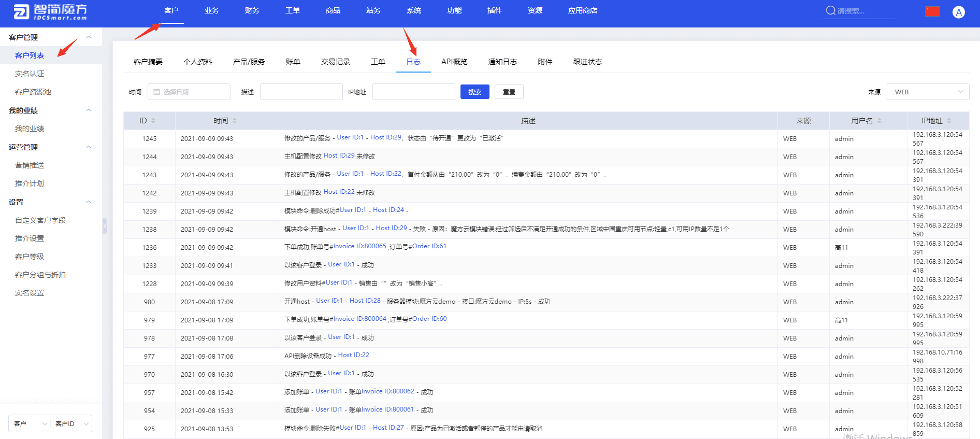Focus the top search box
The image size is (980, 439).
(x=858, y=11)
